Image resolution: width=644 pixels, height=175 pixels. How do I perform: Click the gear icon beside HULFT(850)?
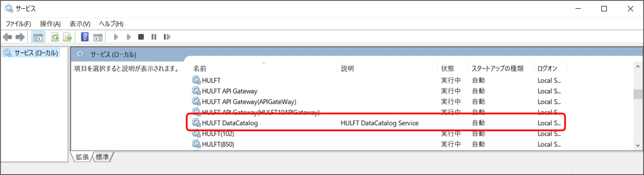[196, 144]
